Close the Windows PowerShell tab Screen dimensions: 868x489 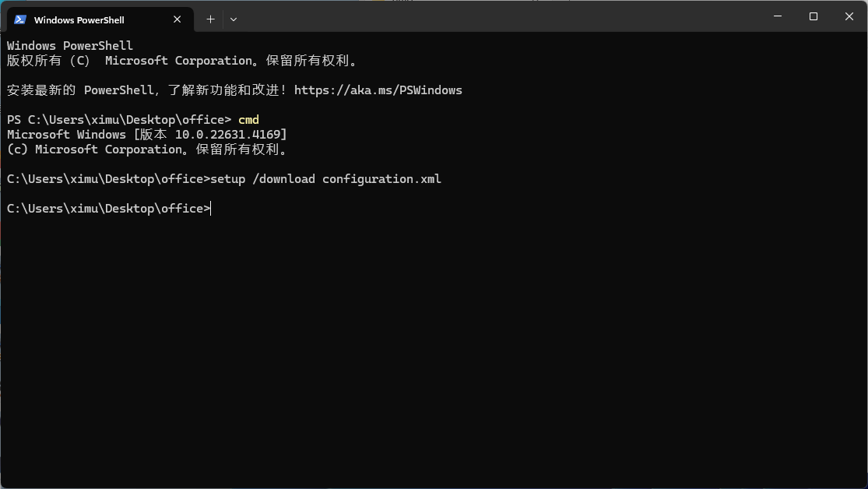(x=177, y=19)
